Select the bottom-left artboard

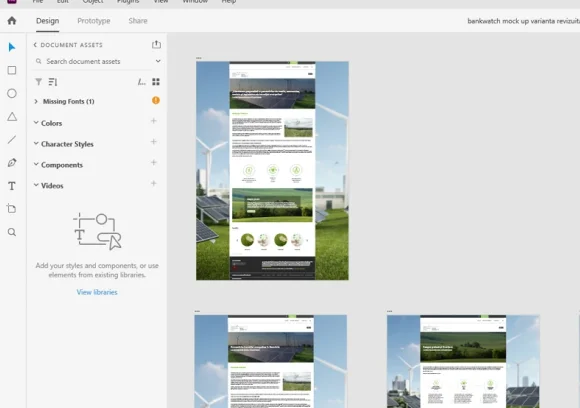coord(271,361)
